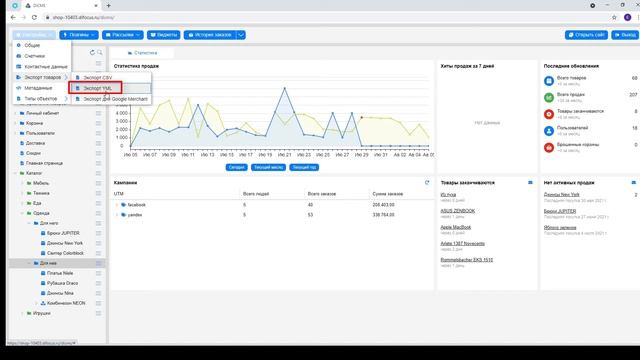Open tree search magnifier icon
The width and height of the screenshot is (640, 360).
100,53
